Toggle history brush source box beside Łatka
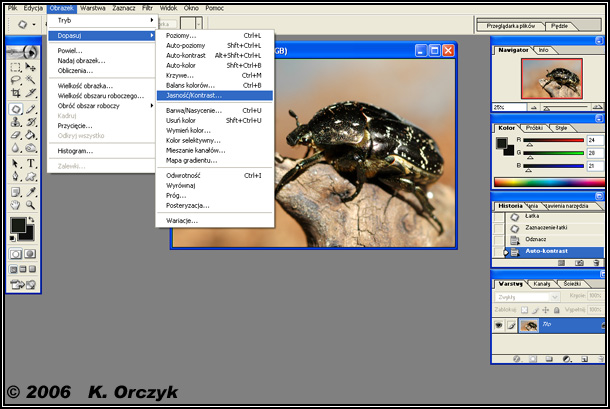The height and width of the screenshot is (409, 610). [x=500, y=215]
